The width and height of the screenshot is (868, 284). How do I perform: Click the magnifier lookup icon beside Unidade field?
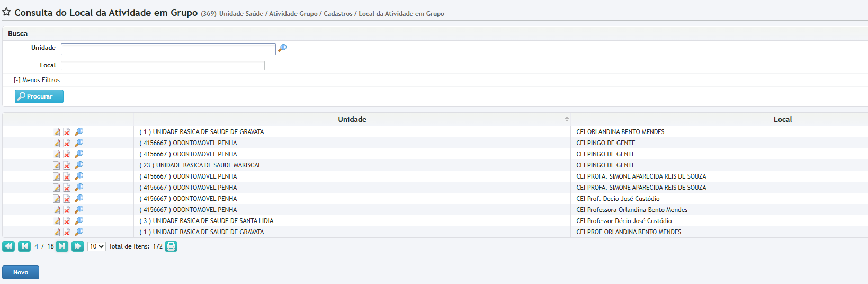(x=282, y=48)
